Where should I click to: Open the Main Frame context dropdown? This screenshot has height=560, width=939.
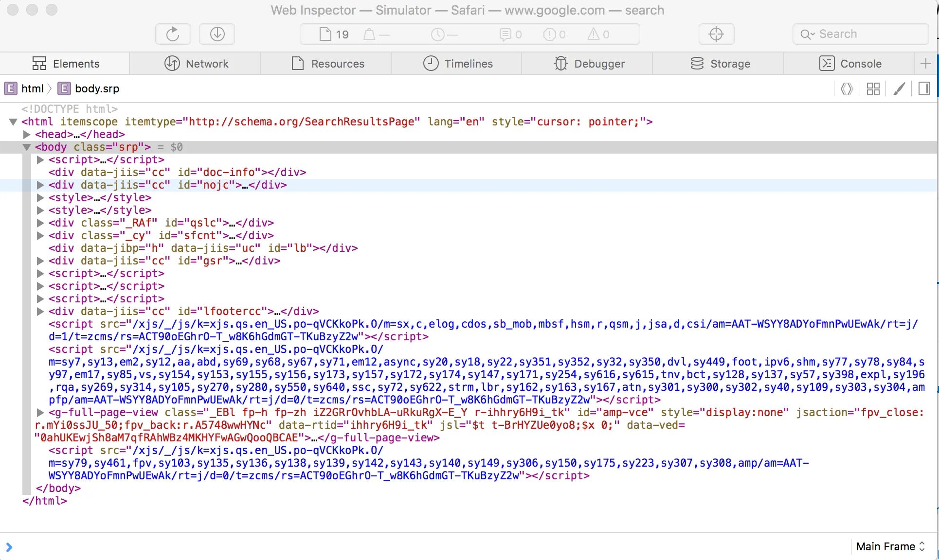890,546
